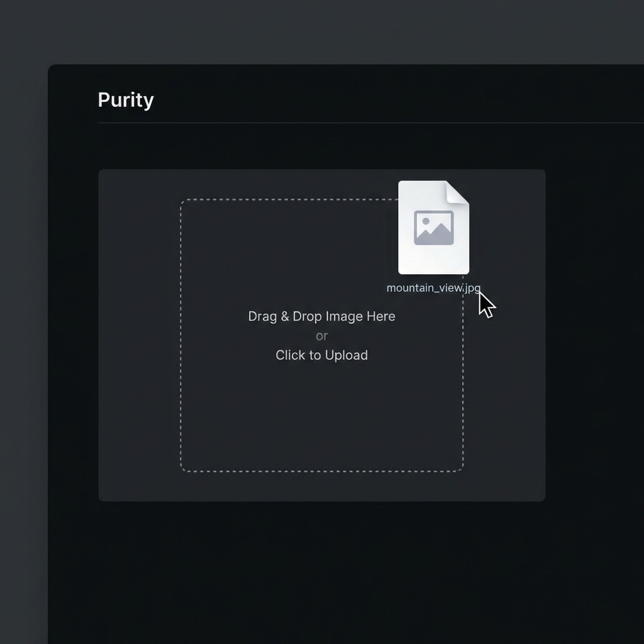Click the folded corner of the file icon

[x=456, y=192]
